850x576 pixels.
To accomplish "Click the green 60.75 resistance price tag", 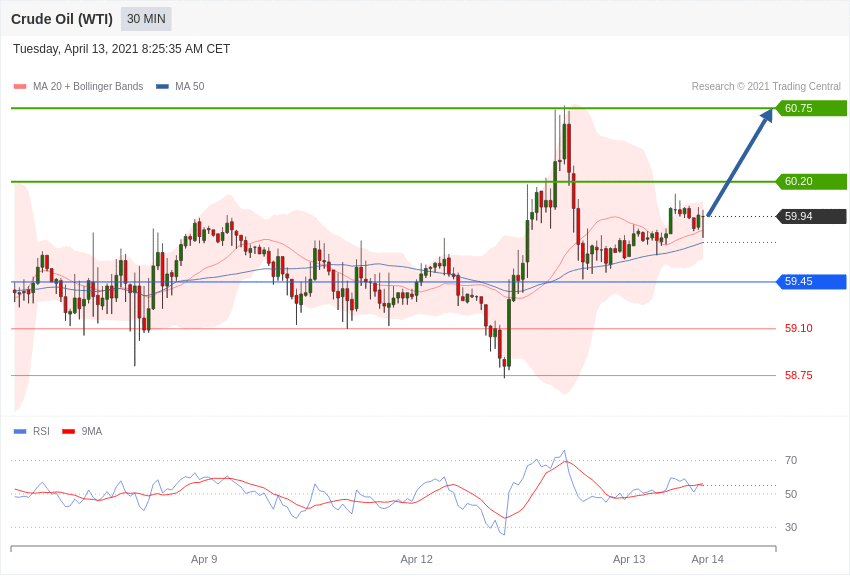I will pyautogui.click(x=812, y=108).
